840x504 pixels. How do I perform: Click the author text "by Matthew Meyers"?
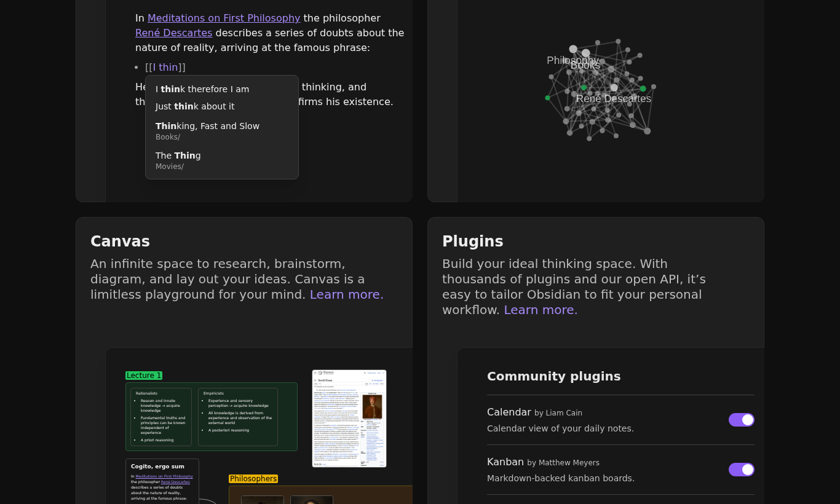pyautogui.click(x=563, y=463)
